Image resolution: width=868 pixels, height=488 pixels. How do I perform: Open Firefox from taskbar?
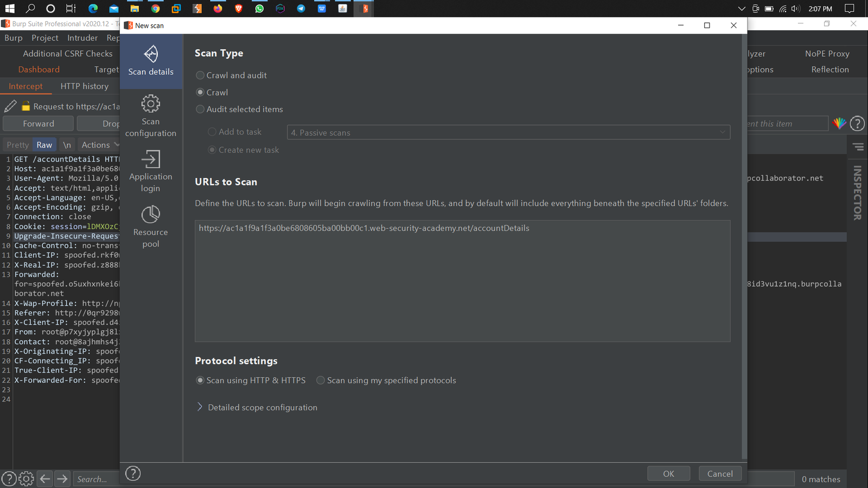[218, 8]
